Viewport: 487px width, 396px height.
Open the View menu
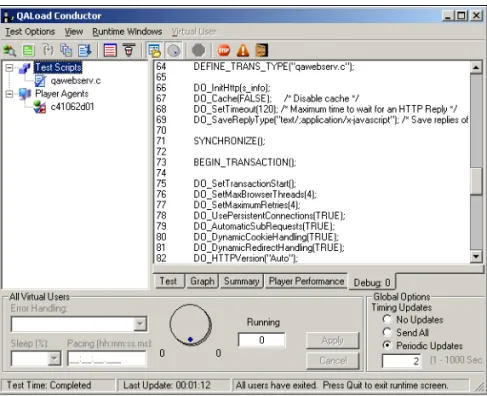[x=74, y=32]
